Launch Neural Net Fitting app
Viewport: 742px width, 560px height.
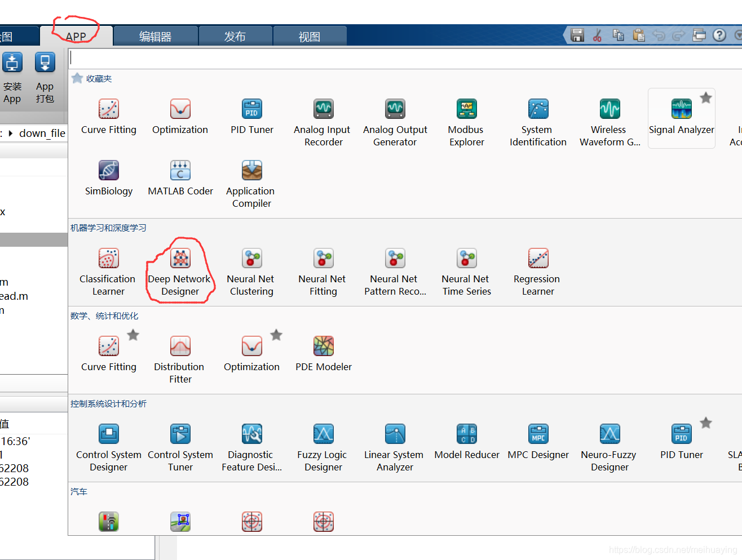(x=323, y=272)
